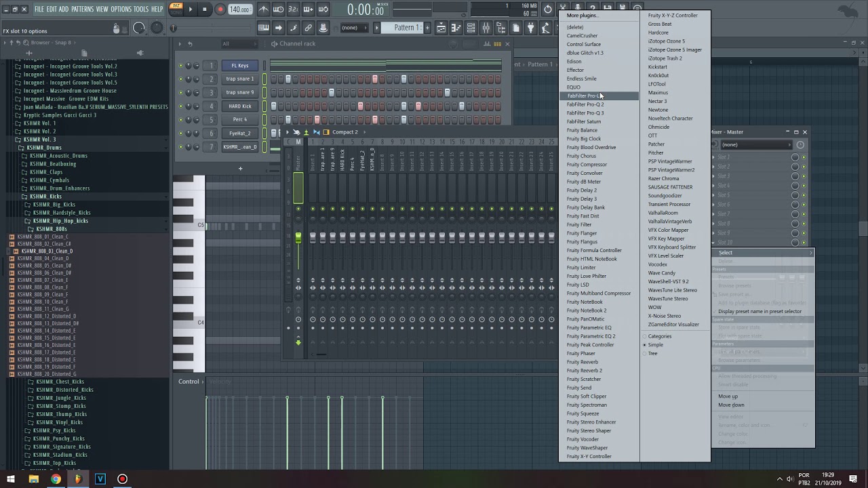Click the stamp tool icon in toolbar

[x=323, y=28]
